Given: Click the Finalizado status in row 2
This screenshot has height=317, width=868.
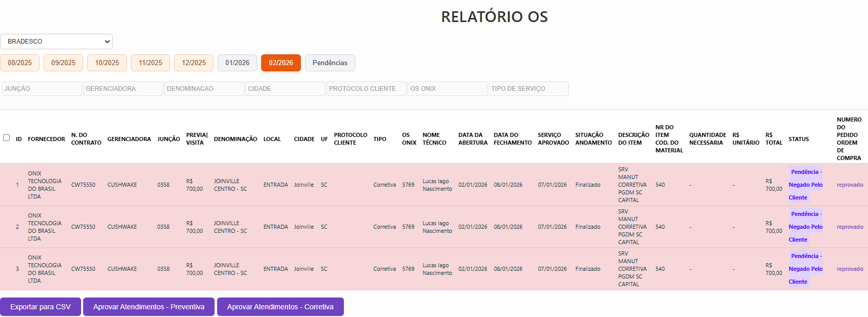Looking at the screenshot, I should [x=588, y=227].
